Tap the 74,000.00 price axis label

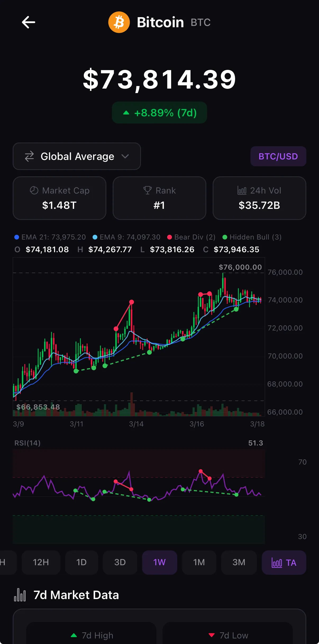click(x=285, y=300)
